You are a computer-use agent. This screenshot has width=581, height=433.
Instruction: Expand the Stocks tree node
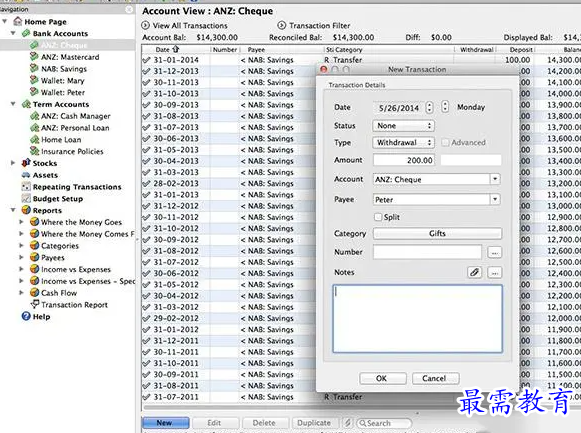click(x=13, y=163)
